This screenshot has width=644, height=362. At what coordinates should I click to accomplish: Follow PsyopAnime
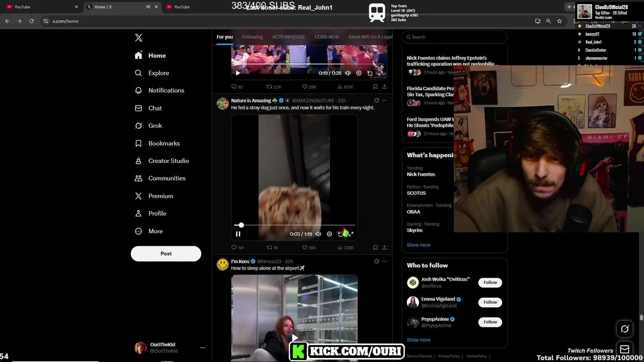pyautogui.click(x=490, y=322)
